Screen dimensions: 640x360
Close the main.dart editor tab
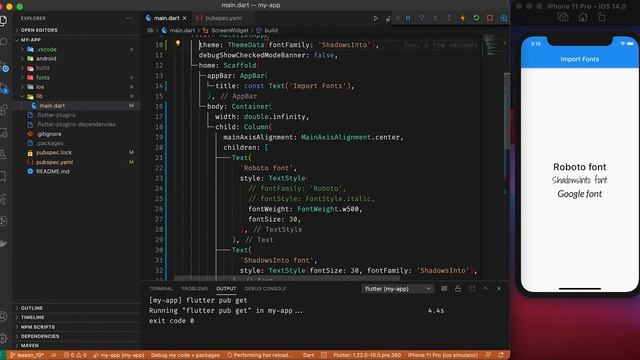184,18
